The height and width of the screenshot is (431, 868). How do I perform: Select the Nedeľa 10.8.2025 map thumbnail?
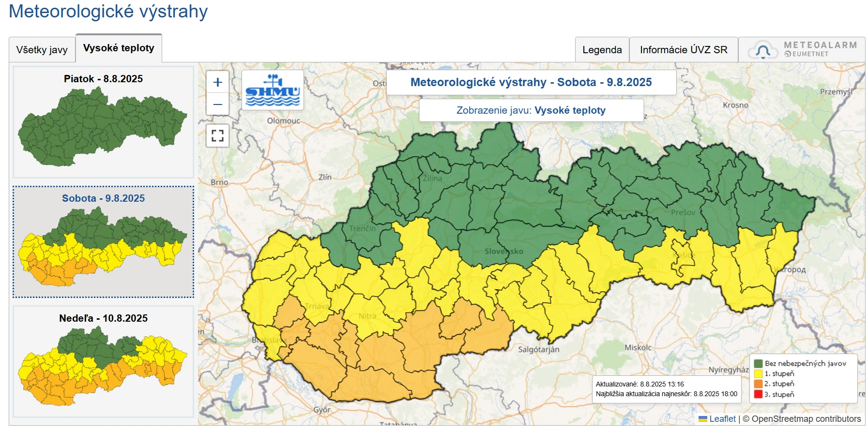coord(103,361)
